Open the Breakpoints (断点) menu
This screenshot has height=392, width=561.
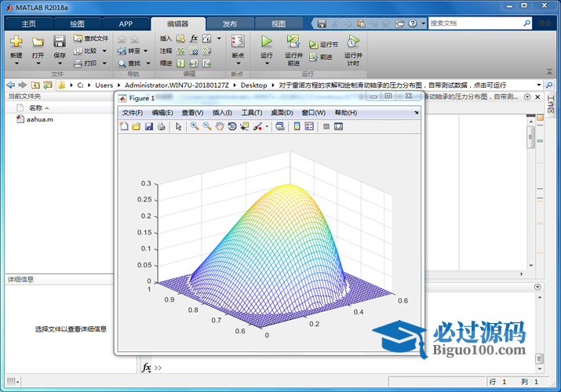point(238,50)
